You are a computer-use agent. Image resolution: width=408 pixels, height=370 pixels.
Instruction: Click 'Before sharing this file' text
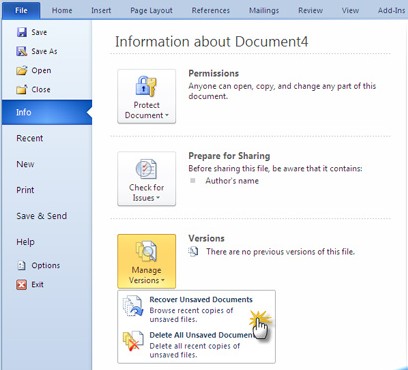pos(275,169)
